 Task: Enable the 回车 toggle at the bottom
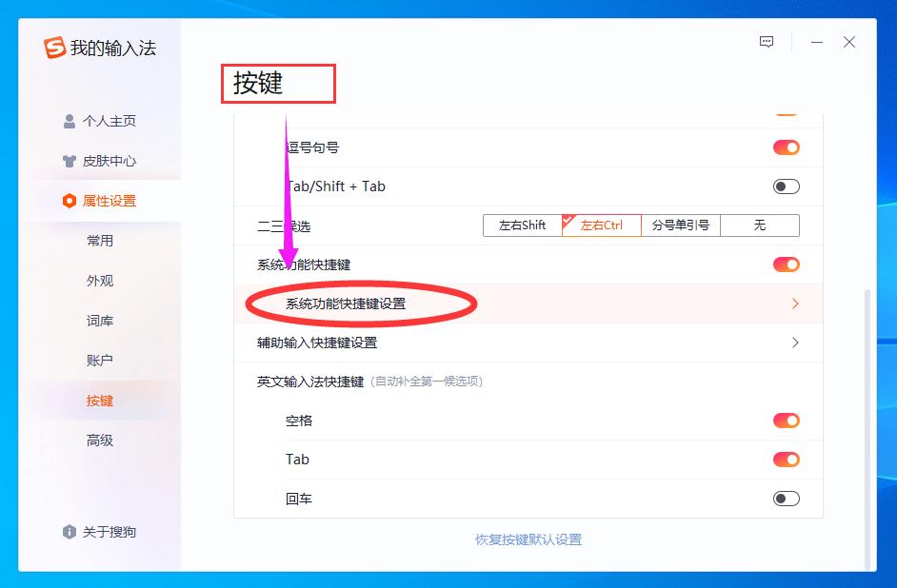coord(785,498)
